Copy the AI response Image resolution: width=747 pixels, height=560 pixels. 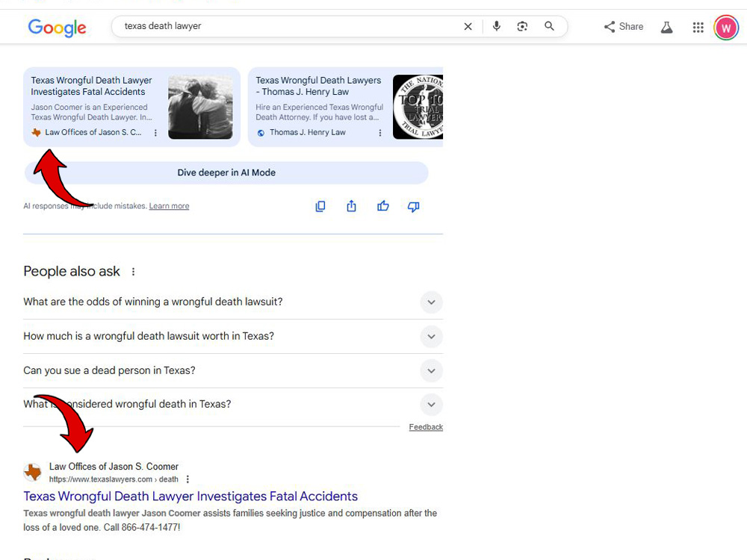pyautogui.click(x=320, y=206)
